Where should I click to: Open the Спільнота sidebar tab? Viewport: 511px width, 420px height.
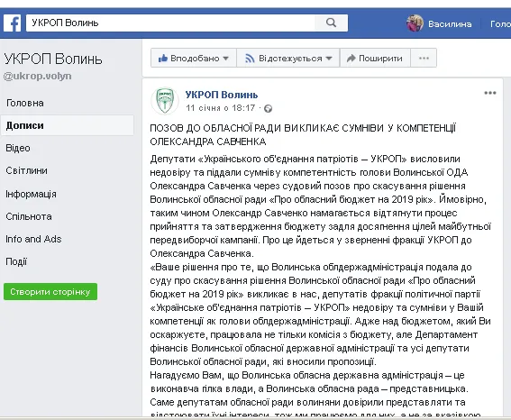tap(29, 216)
